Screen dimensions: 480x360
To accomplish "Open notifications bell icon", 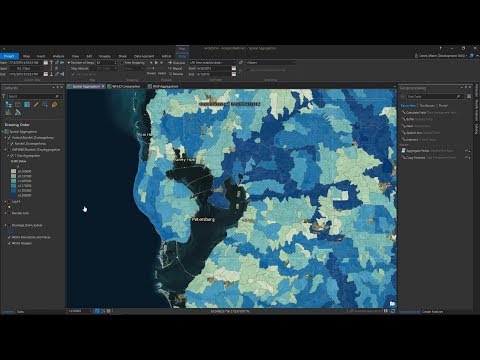I will (x=471, y=56).
